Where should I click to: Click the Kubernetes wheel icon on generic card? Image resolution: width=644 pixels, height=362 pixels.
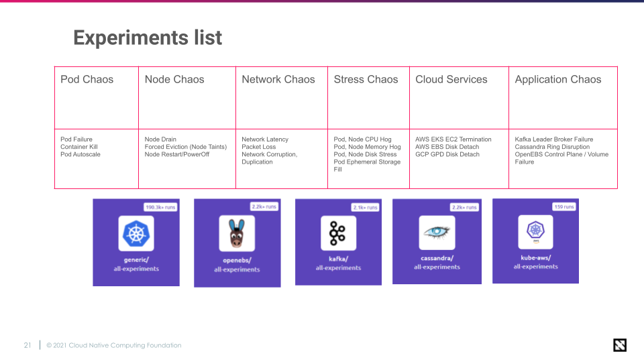(x=136, y=233)
